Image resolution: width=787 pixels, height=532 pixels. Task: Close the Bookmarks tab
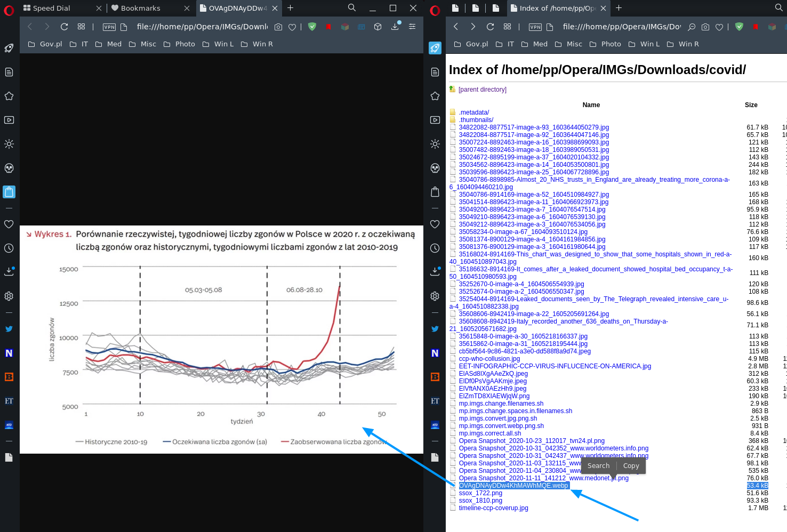tap(187, 8)
